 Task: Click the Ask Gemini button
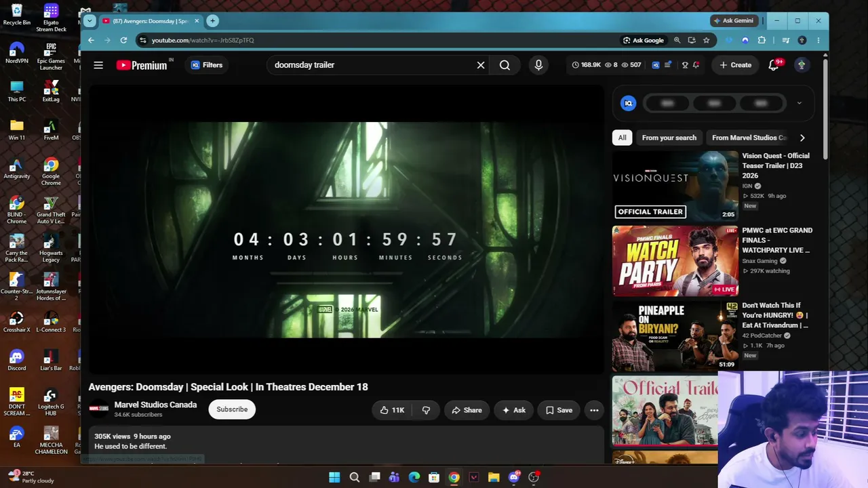733,20
